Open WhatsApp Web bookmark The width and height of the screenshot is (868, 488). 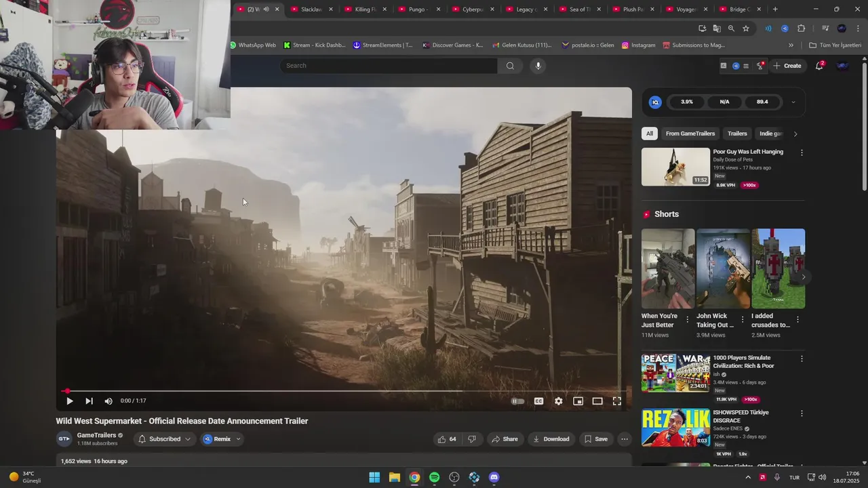pyautogui.click(x=254, y=45)
